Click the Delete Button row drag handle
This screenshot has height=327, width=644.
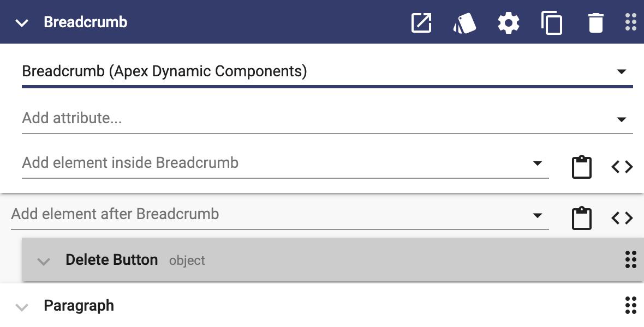[x=630, y=260]
